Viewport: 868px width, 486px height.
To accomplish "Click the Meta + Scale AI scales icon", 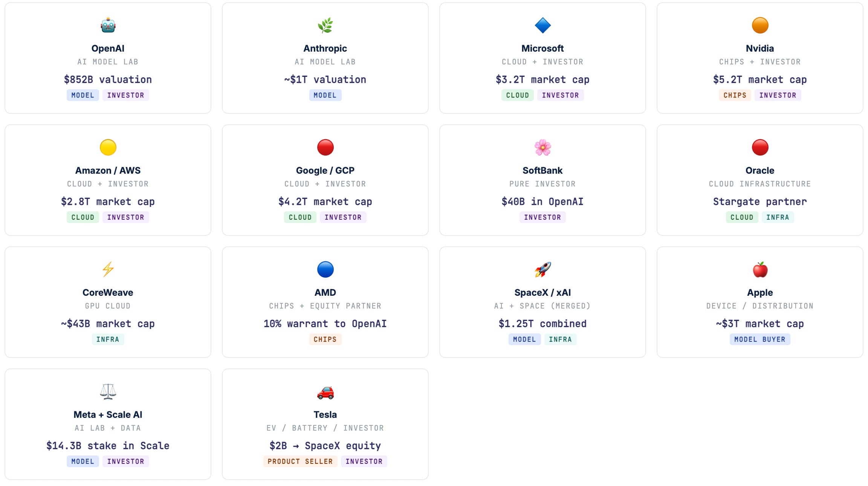I will (108, 391).
